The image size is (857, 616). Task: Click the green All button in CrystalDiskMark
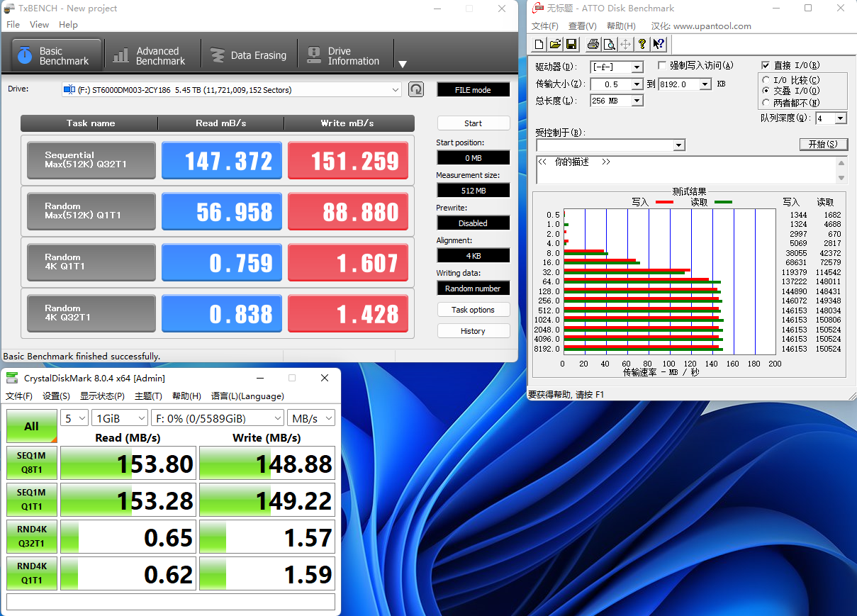tap(31, 426)
